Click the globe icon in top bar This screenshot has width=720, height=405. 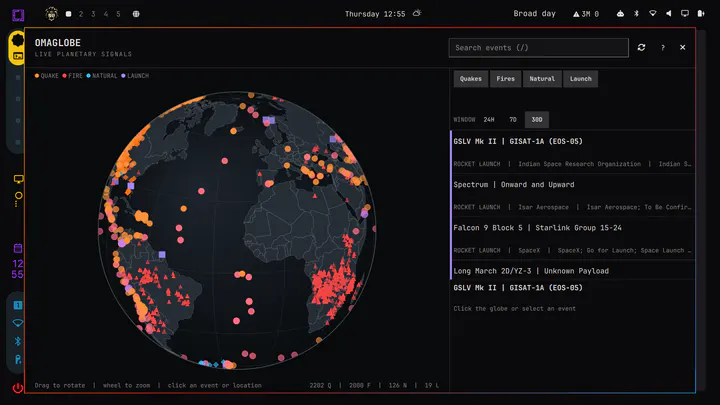point(136,14)
